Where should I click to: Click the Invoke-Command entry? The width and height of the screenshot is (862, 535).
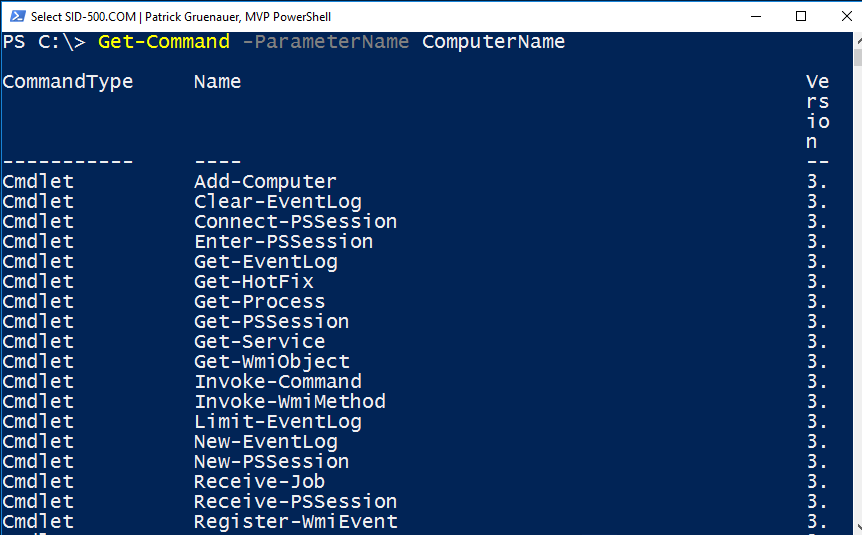tap(277, 382)
